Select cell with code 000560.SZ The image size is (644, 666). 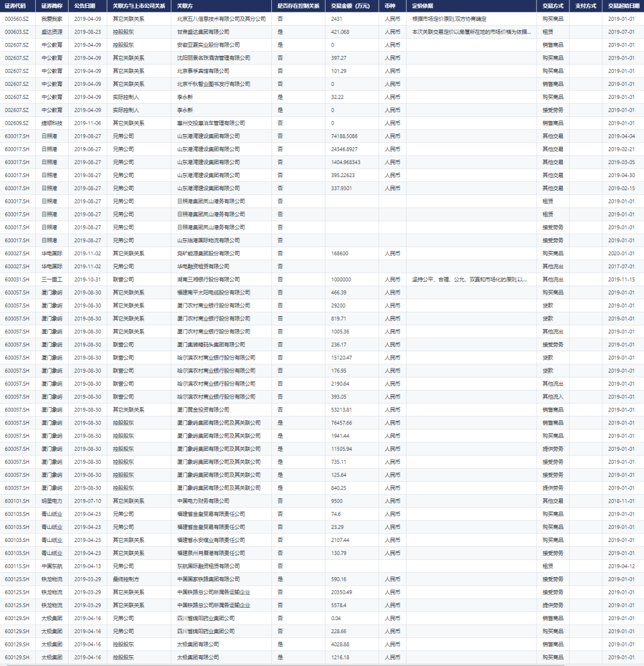(x=17, y=19)
